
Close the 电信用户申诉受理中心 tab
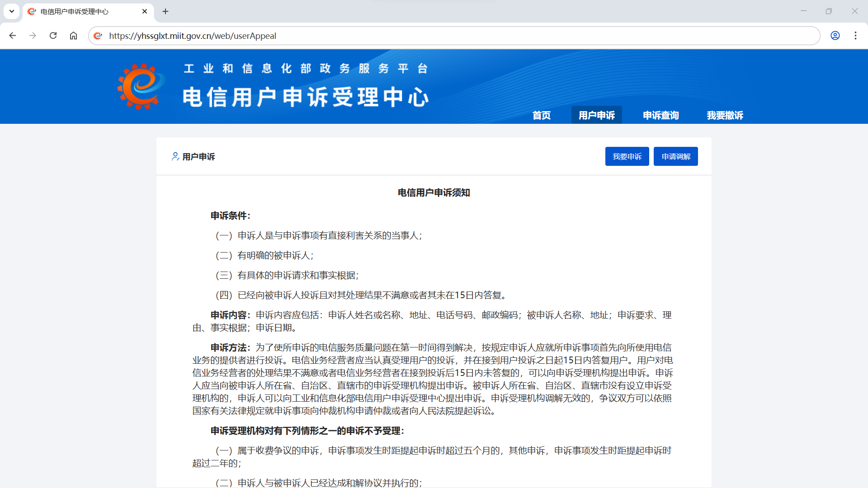tap(145, 11)
